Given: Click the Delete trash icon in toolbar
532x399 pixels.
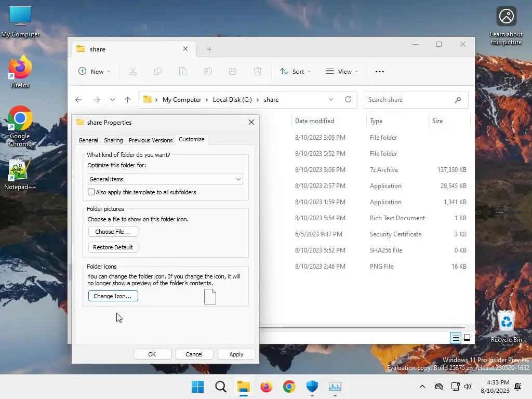Looking at the screenshot, I should pos(258,72).
